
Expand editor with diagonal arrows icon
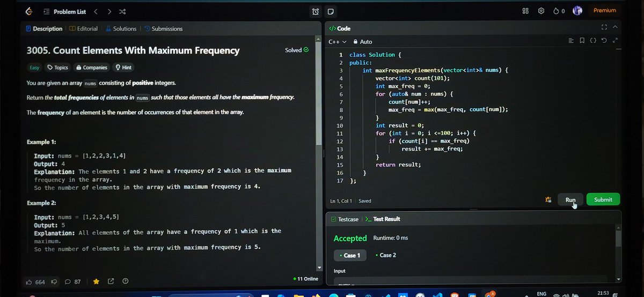(x=616, y=41)
